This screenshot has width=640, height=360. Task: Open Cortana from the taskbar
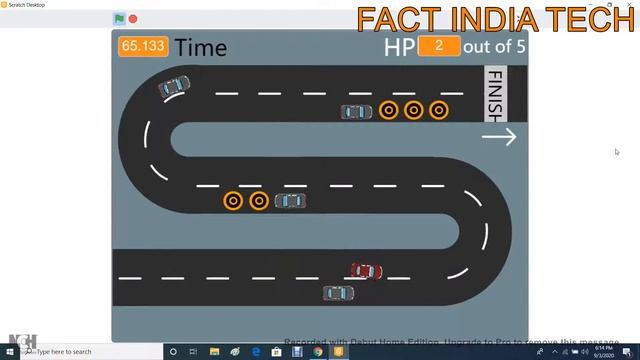173,352
